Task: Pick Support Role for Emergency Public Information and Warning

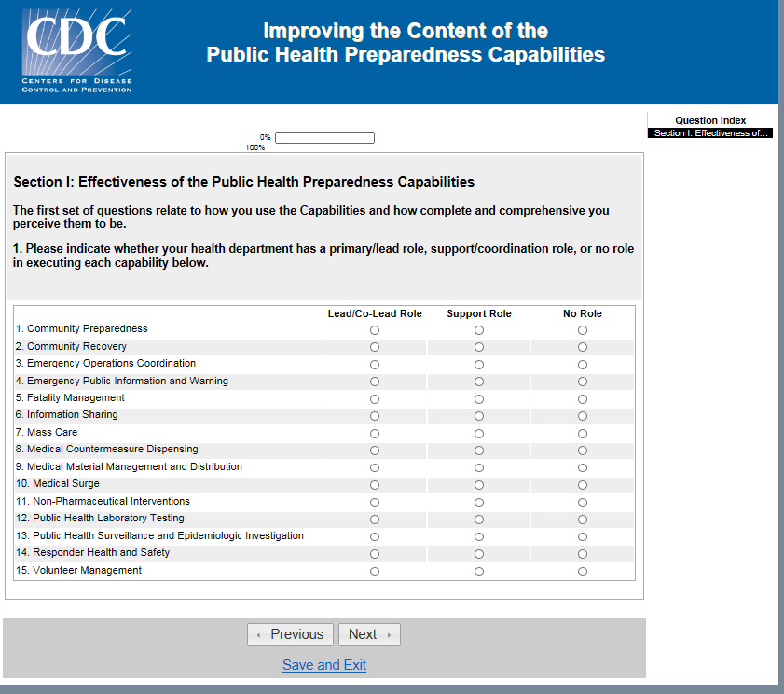Action: [479, 382]
